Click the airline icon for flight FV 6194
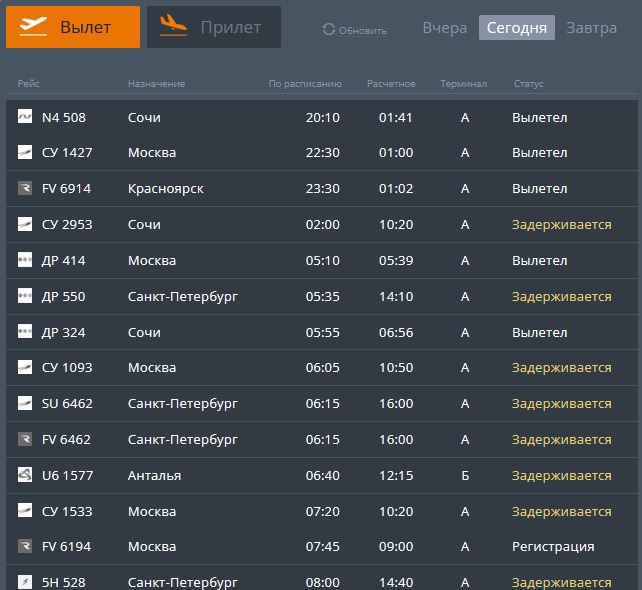 coord(25,546)
